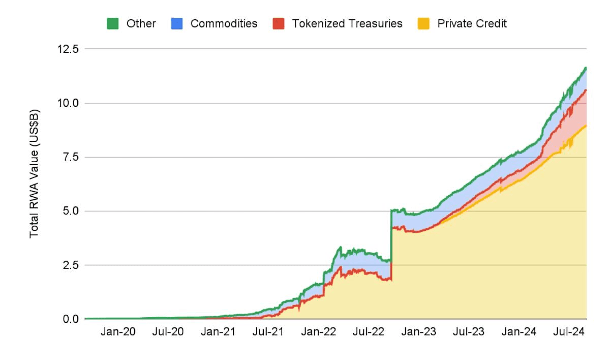Toggle the Tokenized Treasuries legend label
This screenshot has width=610, height=364.
coord(347,23)
